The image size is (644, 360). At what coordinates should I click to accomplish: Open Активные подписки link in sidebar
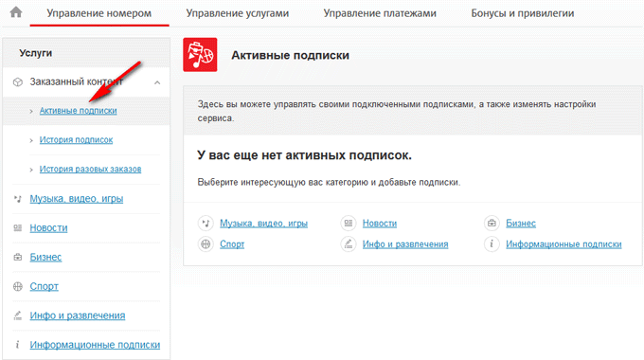pyautogui.click(x=78, y=111)
